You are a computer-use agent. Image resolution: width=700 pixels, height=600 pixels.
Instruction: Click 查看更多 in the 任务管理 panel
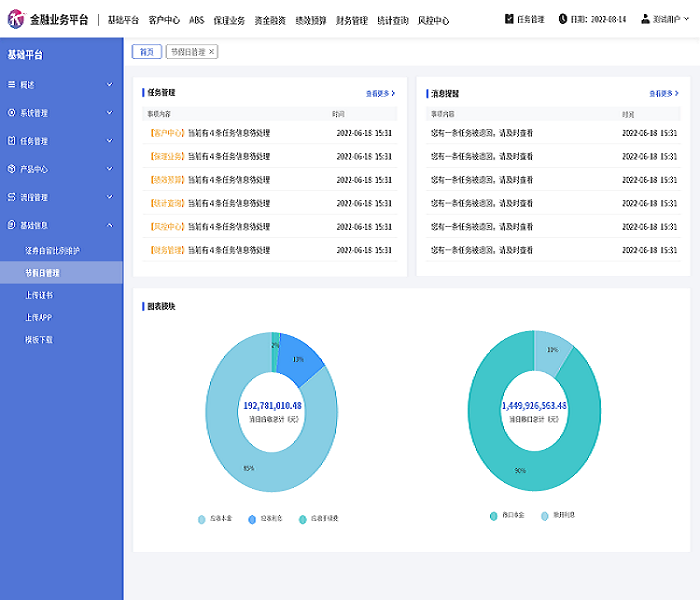pos(380,93)
